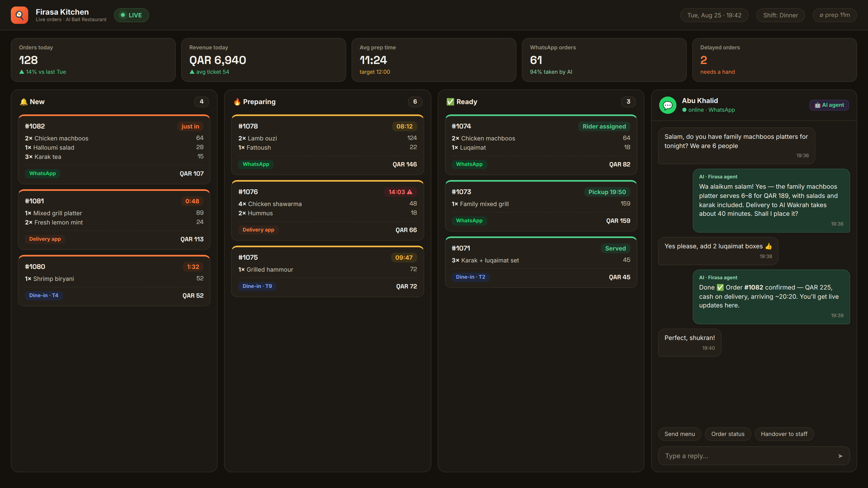The height and width of the screenshot is (488, 868).
Task: Open the Shift: Dinner selector
Action: (781, 15)
